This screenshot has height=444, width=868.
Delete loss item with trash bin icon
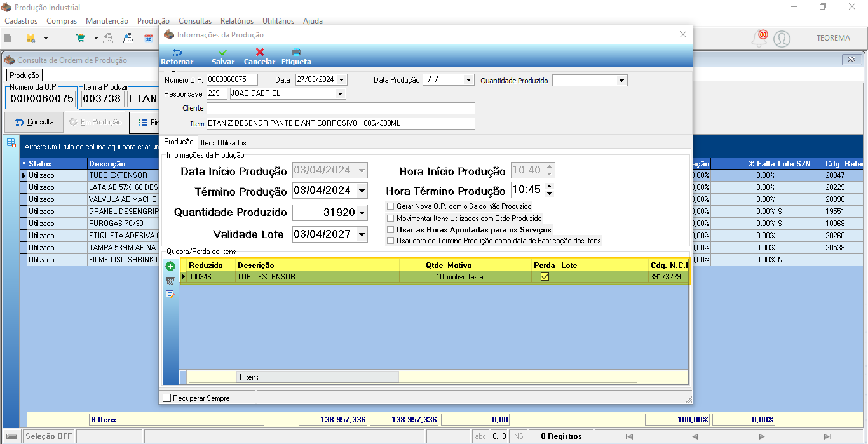click(170, 281)
